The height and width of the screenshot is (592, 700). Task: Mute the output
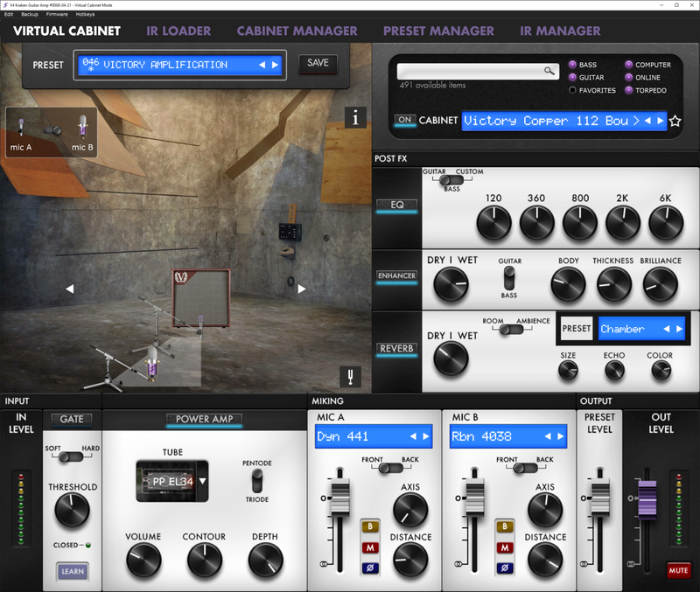click(678, 571)
